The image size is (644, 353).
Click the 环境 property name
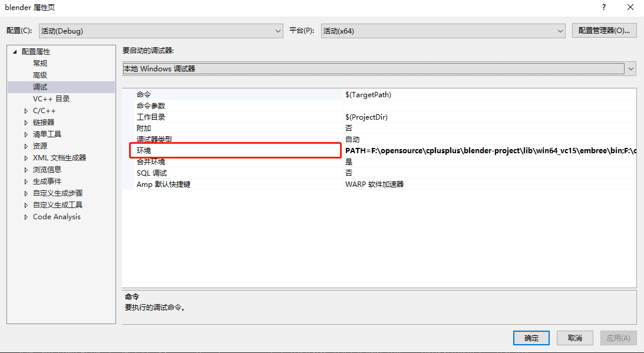coord(143,151)
